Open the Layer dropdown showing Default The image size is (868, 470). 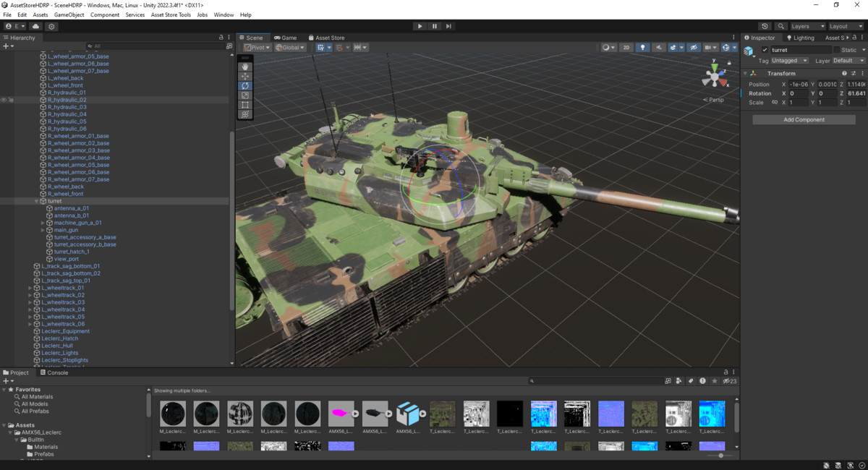848,61
